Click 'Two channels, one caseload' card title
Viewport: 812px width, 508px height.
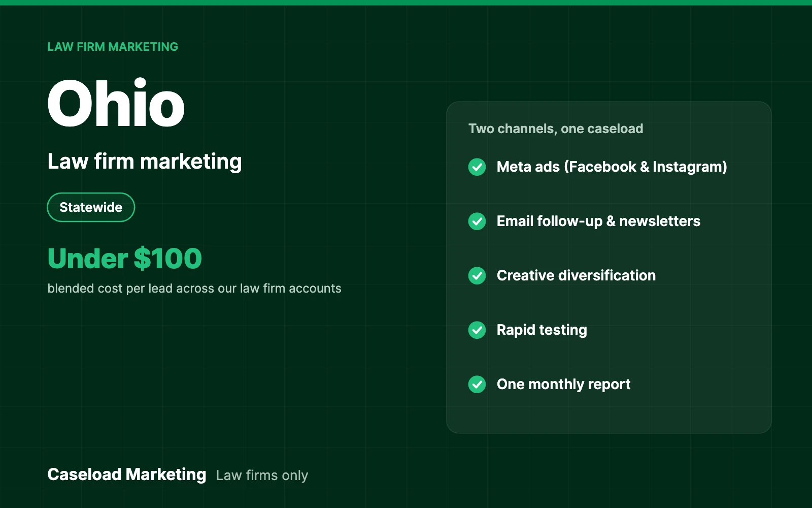pos(556,129)
